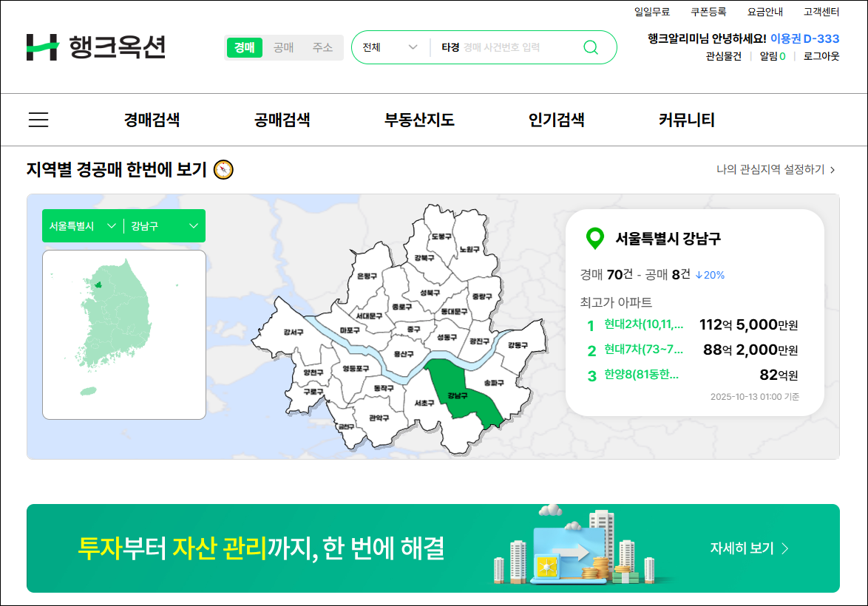Select 성북구 on the Seoul map
Viewport: 868px width, 606px height.
pos(430,292)
